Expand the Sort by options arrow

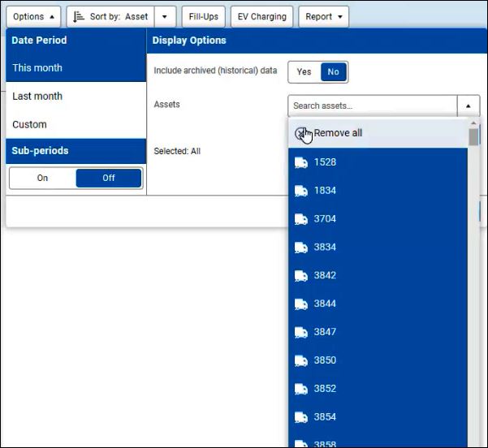click(x=165, y=16)
